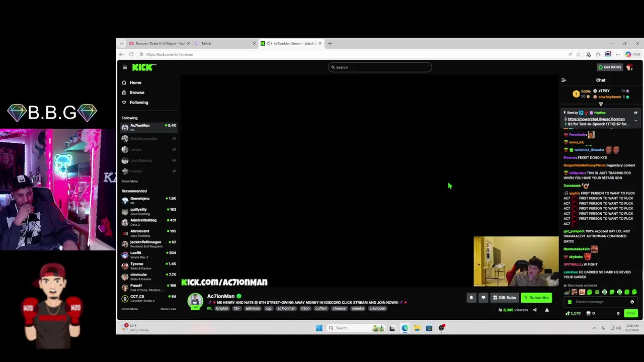Viewport: 644px width, 362px height.
Task: Open Tyceno recommended channel
Action: 148,265
